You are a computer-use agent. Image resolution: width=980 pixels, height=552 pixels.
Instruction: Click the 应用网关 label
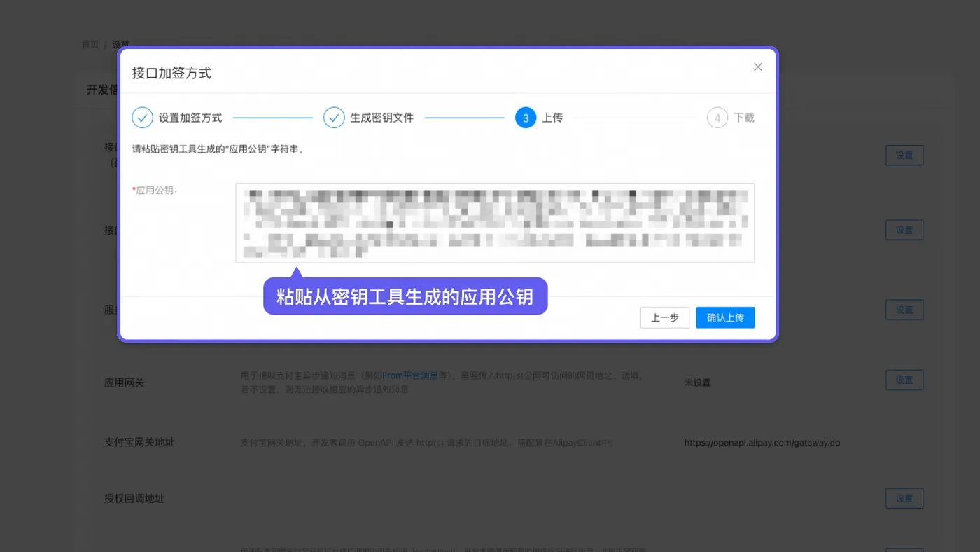point(124,382)
